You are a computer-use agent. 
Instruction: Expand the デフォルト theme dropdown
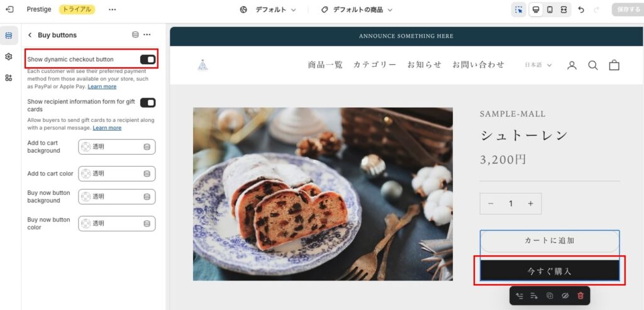point(268,9)
